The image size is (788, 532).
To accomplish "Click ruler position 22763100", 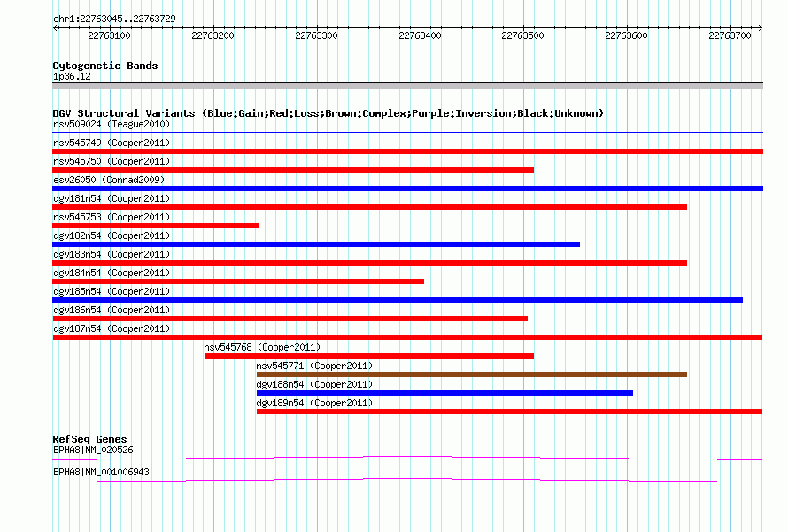I will point(109,35).
